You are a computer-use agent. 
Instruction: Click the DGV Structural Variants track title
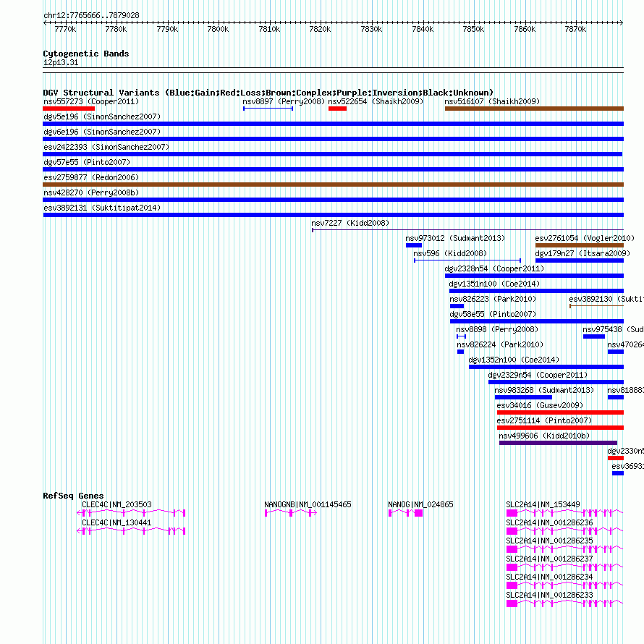pos(268,93)
